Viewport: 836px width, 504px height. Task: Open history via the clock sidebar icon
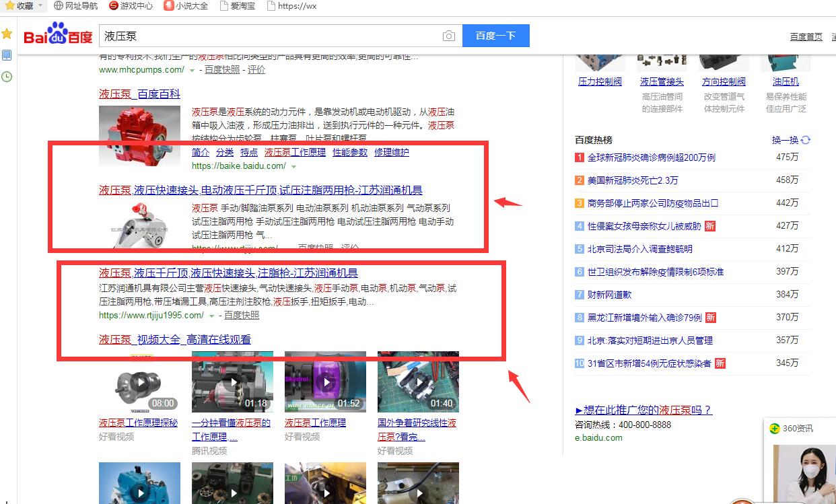(x=7, y=77)
